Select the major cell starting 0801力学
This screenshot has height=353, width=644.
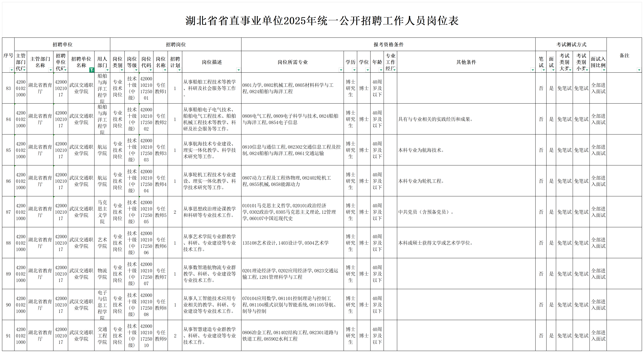tap(293, 88)
